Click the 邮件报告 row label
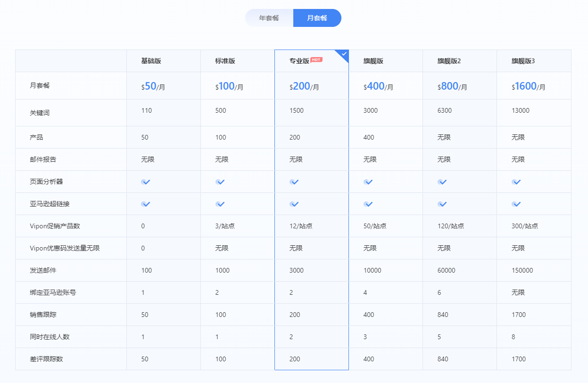This screenshot has height=383, width=588. [43, 159]
